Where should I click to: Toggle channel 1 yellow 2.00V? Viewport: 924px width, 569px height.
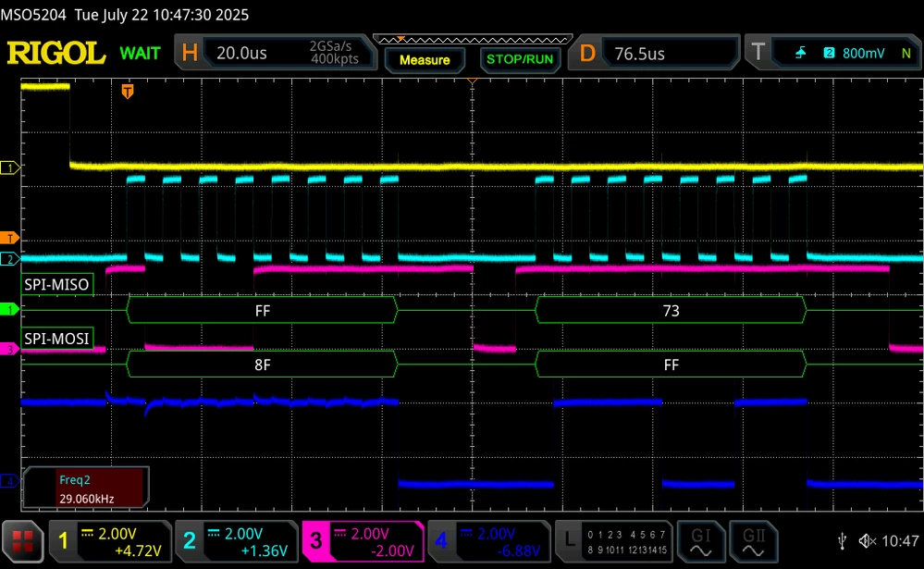(x=110, y=541)
